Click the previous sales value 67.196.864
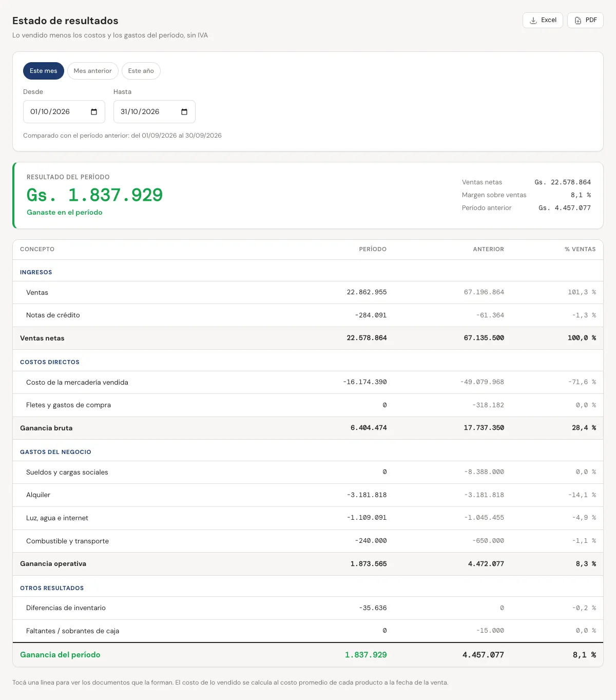The height and width of the screenshot is (700, 616). click(484, 292)
